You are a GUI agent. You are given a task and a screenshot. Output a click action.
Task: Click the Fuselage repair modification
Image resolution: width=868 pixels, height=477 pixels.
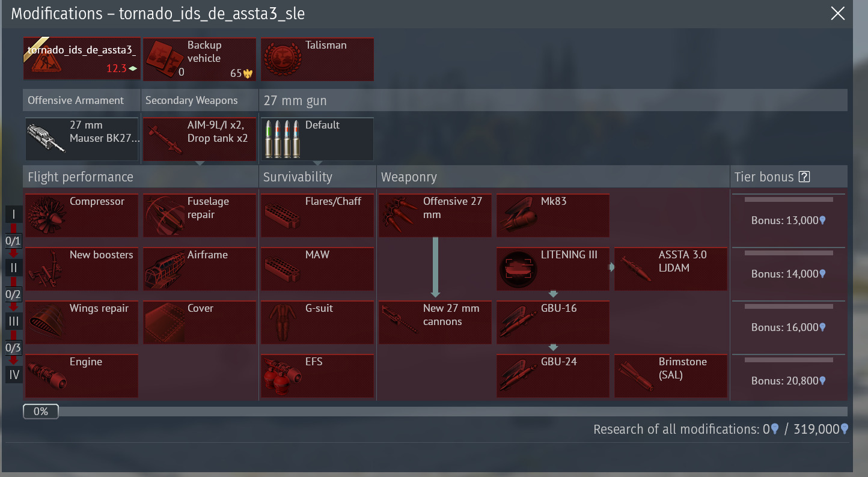(x=199, y=215)
